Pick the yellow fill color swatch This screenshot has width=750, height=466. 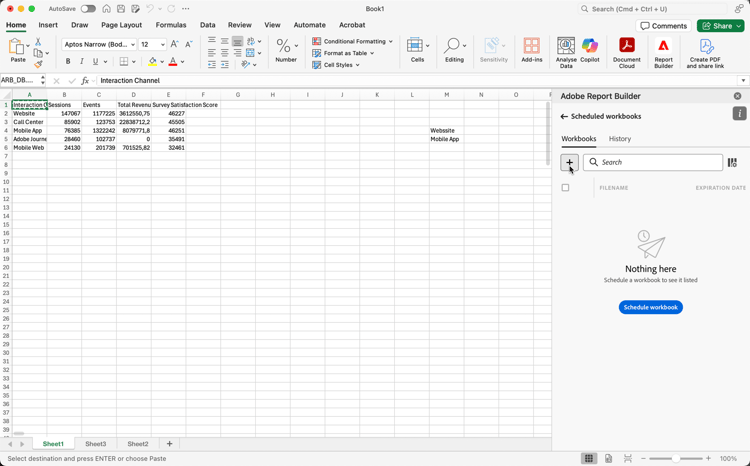pyautogui.click(x=153, y=61)
